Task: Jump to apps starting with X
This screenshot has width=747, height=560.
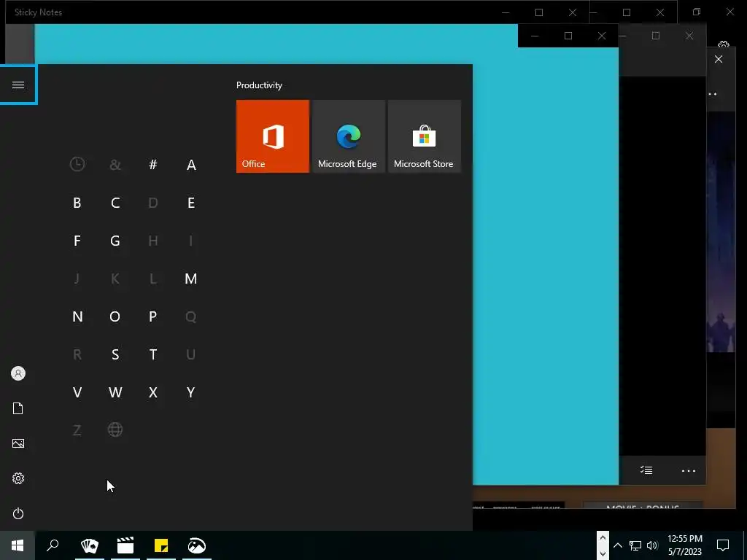Action: pyautogui.click(x=153, y=392)
